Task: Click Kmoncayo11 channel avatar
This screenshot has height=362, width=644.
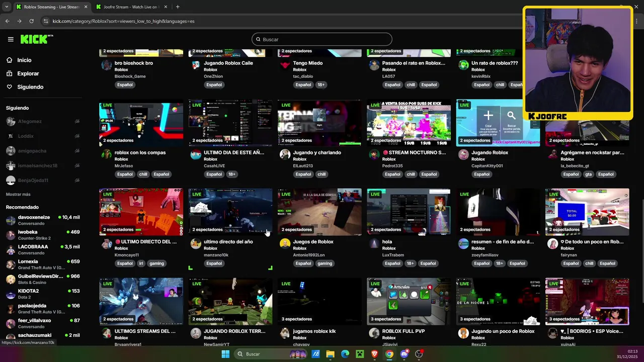Action: tap(106, 244)
